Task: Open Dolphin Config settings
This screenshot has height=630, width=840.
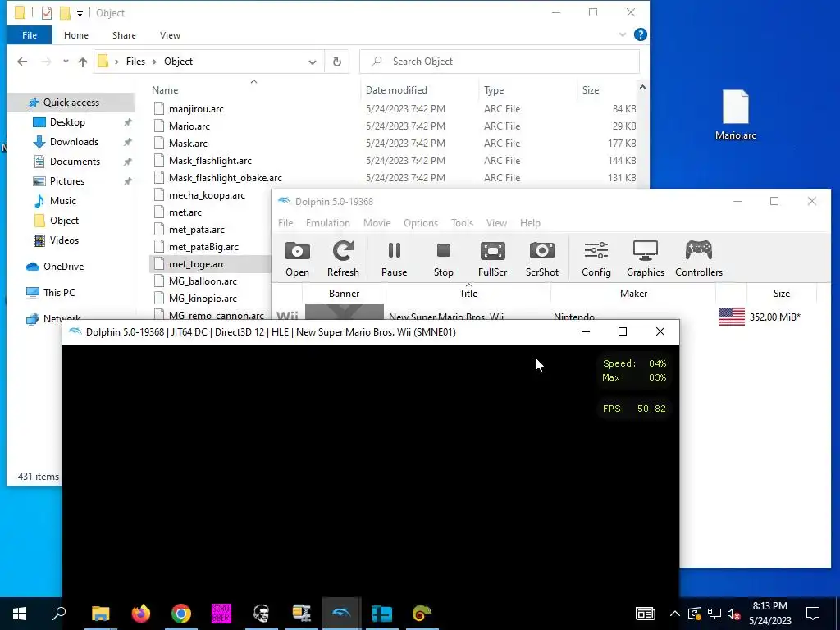Action: tap(596, 258)
